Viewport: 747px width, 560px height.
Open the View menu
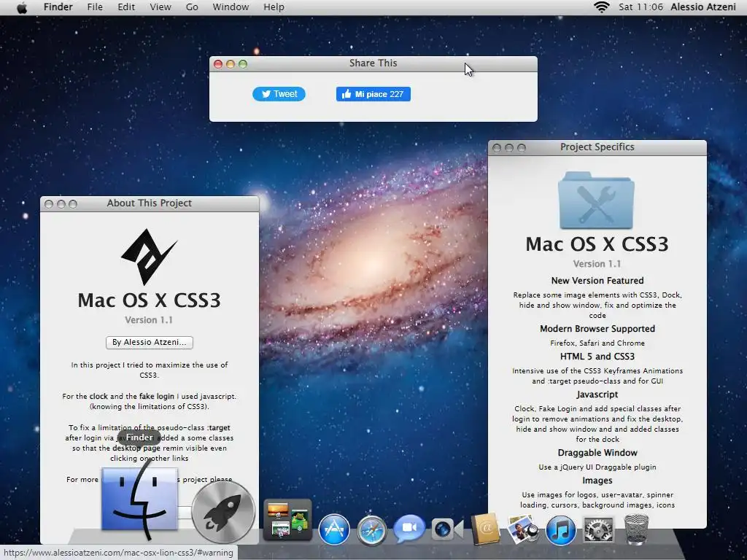point(160,7)
